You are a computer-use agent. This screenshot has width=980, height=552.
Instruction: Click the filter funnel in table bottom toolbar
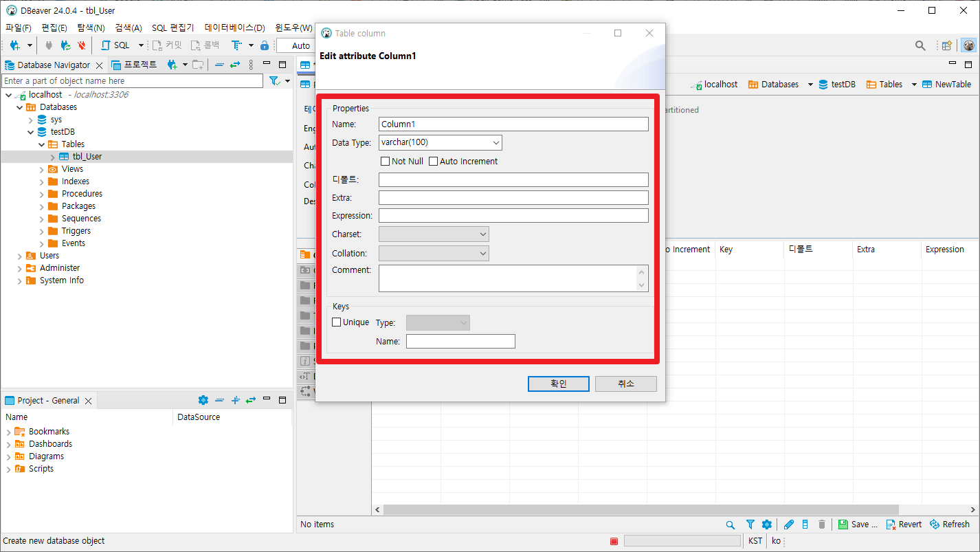[750, 525]
